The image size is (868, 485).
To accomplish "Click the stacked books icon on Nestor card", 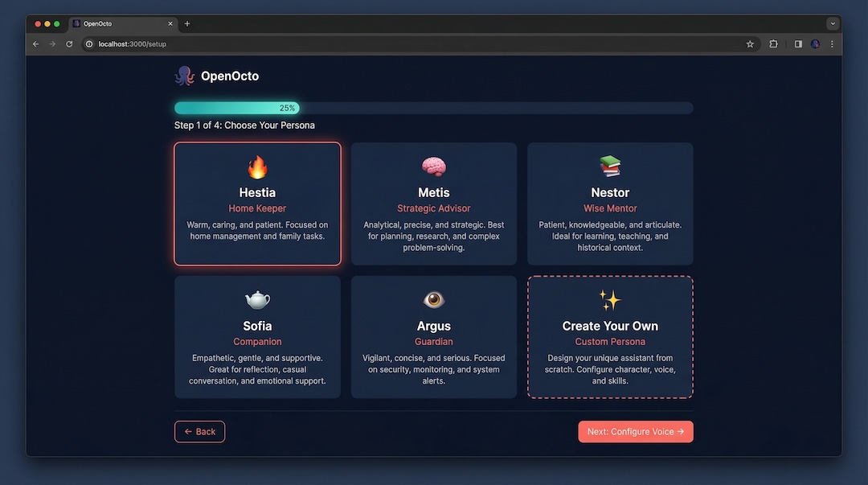I will point(610,166).
